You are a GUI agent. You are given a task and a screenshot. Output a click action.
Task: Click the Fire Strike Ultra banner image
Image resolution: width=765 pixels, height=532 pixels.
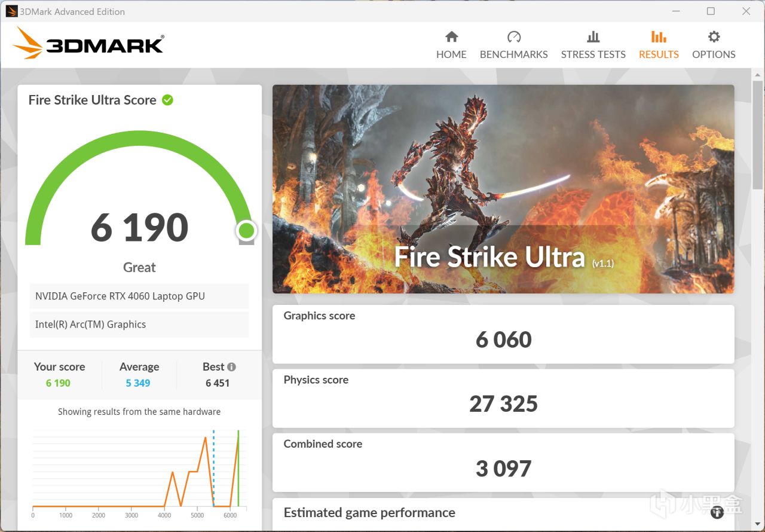pyautogui.click(x=503, y=189)
